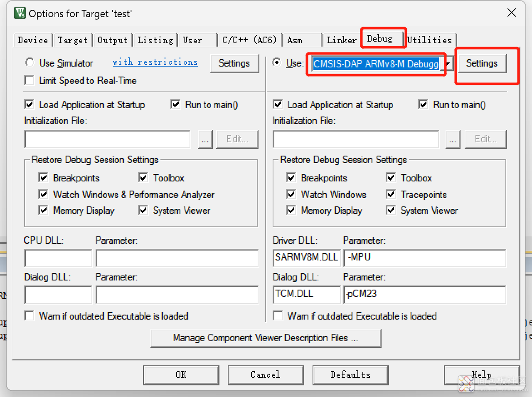The width and height of the screenshot is (532, 397).
Task: Toggle debugger Run to main() checkbox
Action: (424, 104)
